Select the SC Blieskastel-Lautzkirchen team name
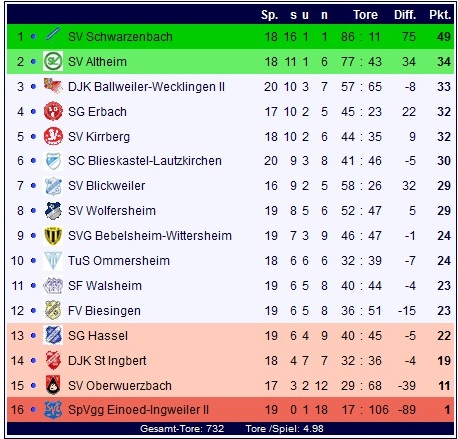This screenshot has width=458, height=439. coord(145,161)
